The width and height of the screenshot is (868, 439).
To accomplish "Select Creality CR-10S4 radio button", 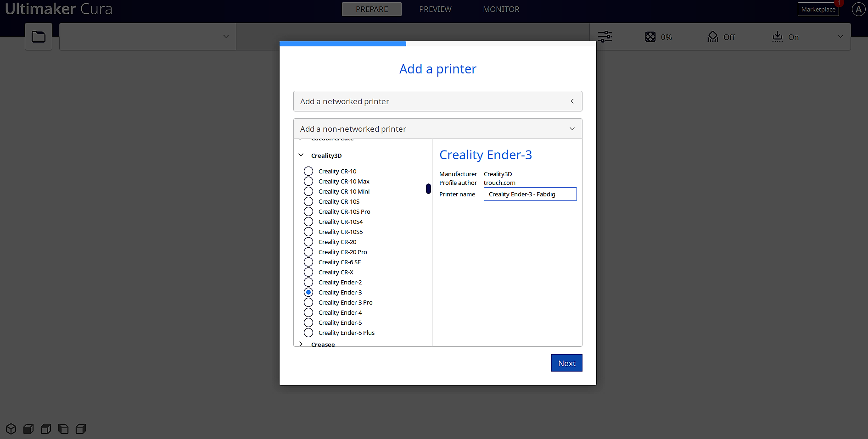I will pos(308,222).
